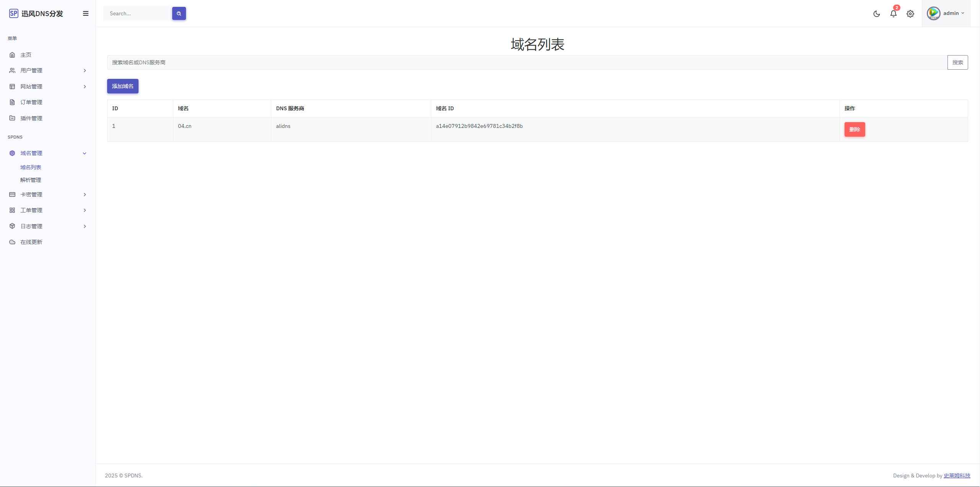Click the 在线更新 refresh icon
This screenshot has height=487, width=980.
pyautogui.click(x=13, y=242)
